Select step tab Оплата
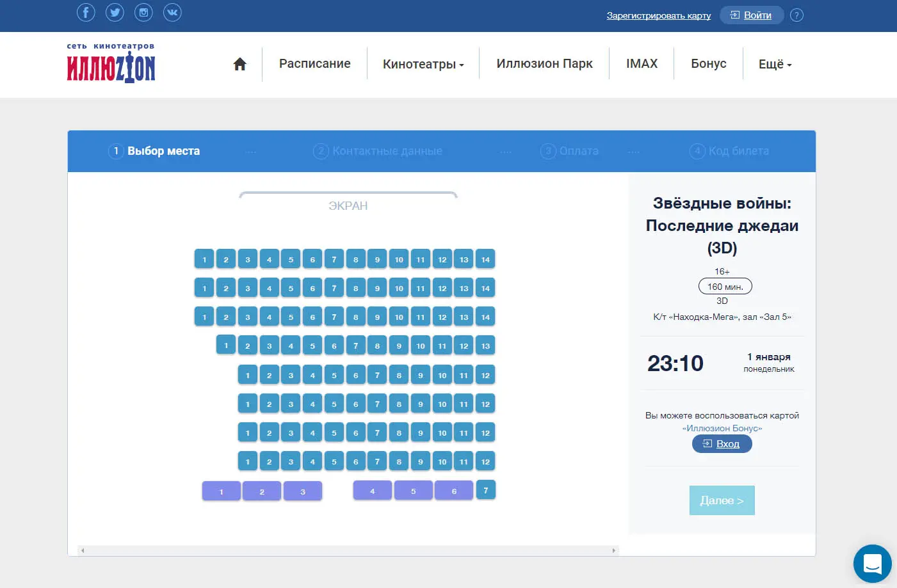 (x=570, y=151)
